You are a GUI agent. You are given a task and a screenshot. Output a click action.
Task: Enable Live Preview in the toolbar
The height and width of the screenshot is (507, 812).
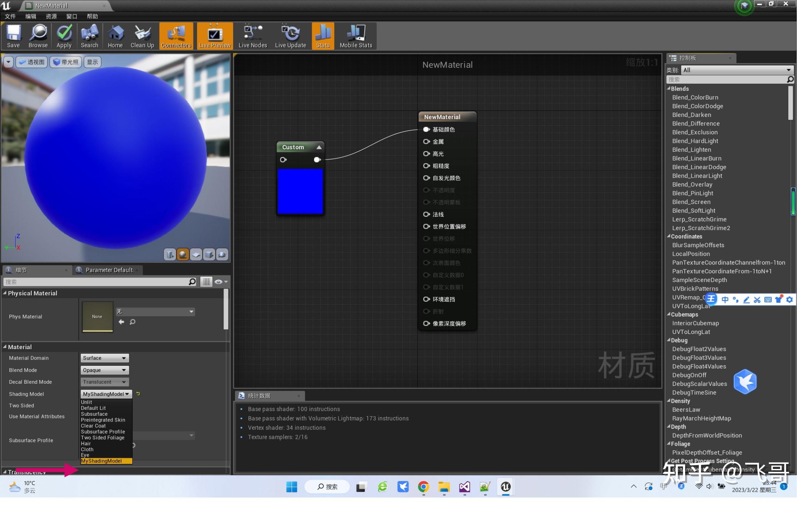coord(214,36)
